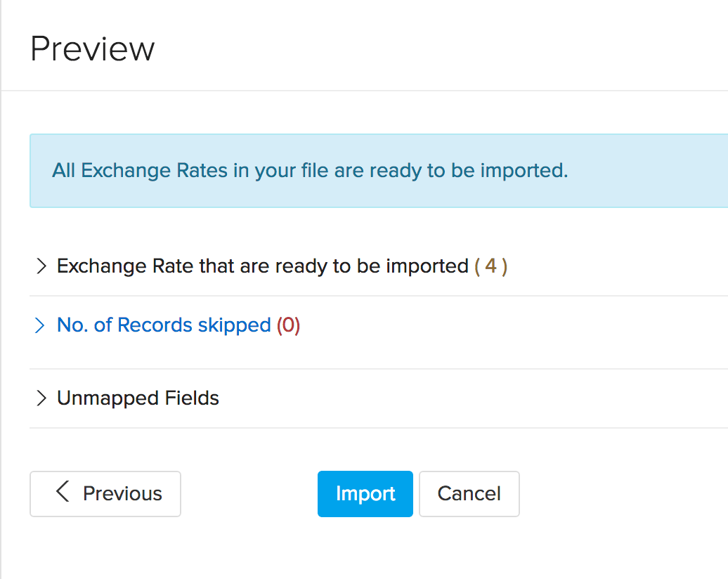The height and width of the screenshot is (579, 728).
Task: Click the Cancel button
Action: [469, 493]
